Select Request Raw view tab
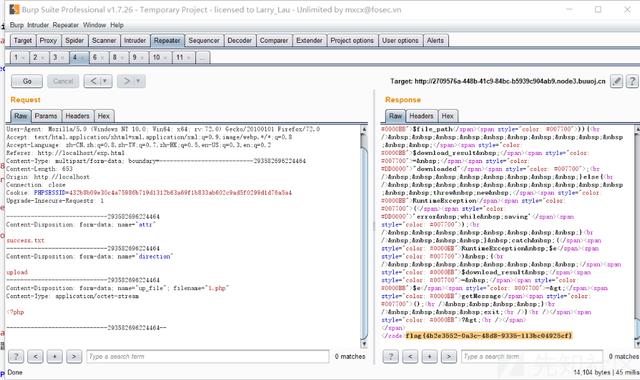 point(20,116)
